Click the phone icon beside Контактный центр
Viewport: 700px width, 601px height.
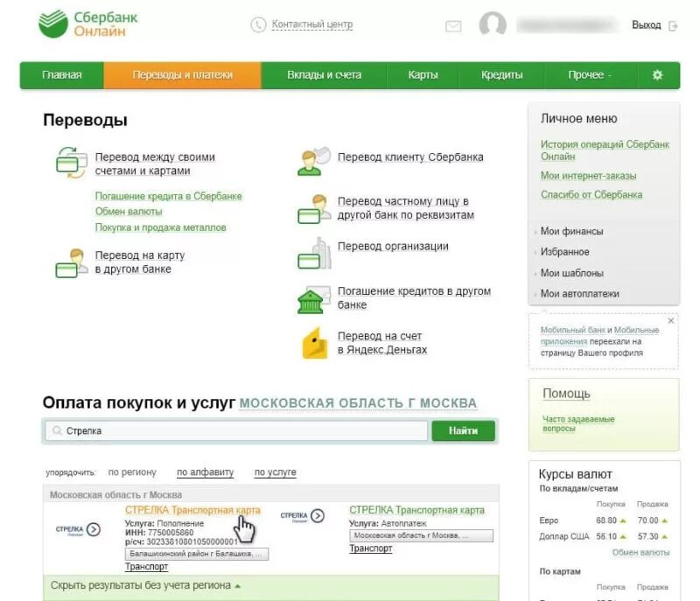click(x=258, y=24)
